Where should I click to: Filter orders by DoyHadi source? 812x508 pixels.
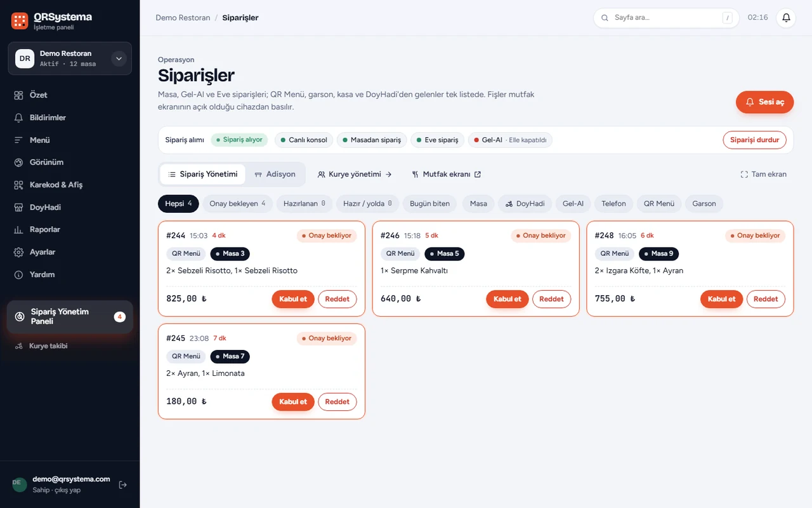coord(525,204)
